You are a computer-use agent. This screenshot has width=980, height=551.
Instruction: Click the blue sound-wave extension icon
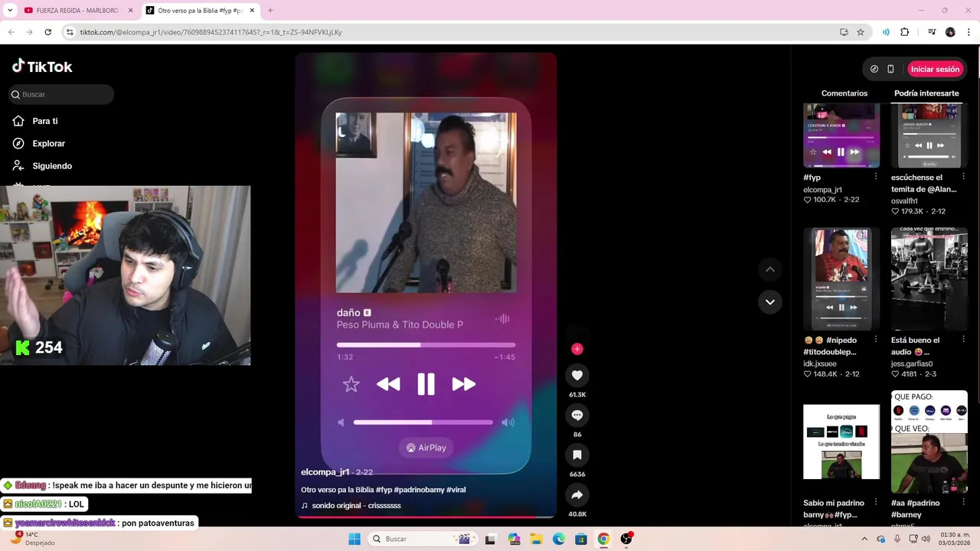[886, 32]
